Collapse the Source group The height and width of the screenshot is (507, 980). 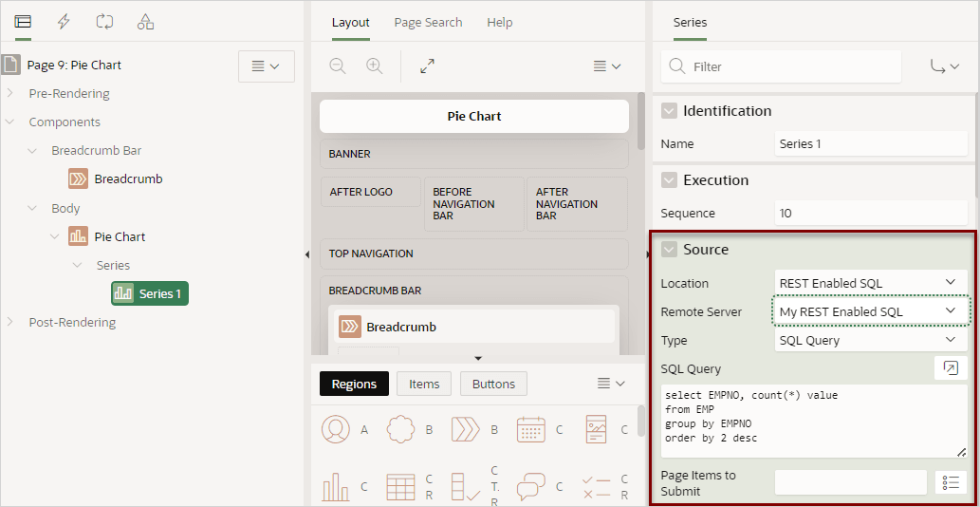coord(670,250)
